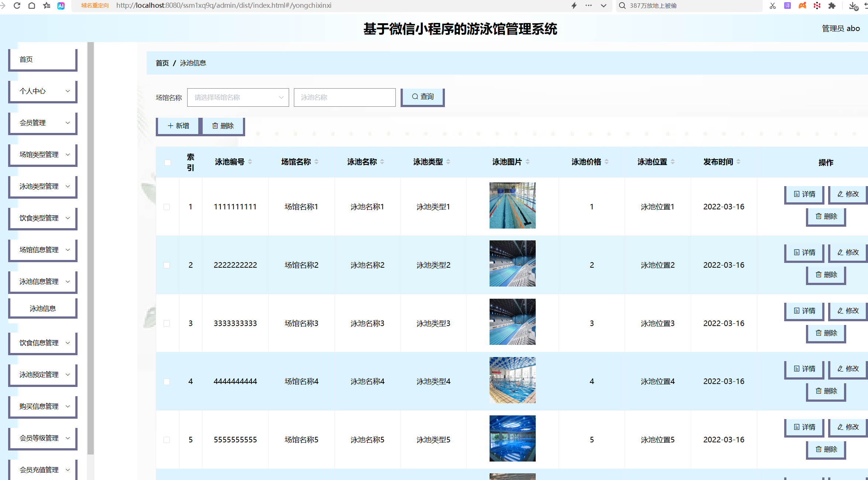Expand the 泳池预定管理 sidebar section

point(42,374)
